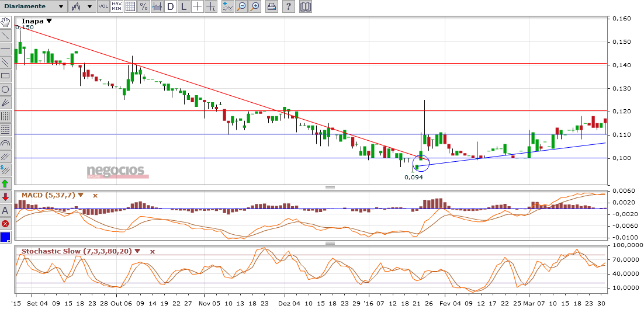Select the hand pan tool
Screen dimensions: 644x309
click(x=5, y=23)
